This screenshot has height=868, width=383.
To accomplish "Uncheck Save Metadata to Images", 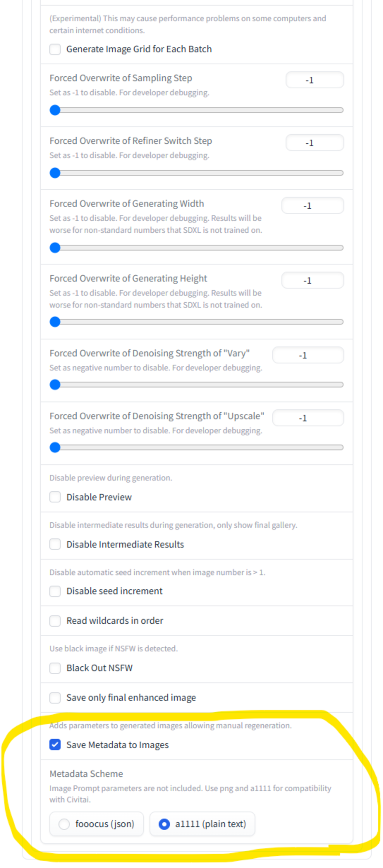I will tap(55, 745).
